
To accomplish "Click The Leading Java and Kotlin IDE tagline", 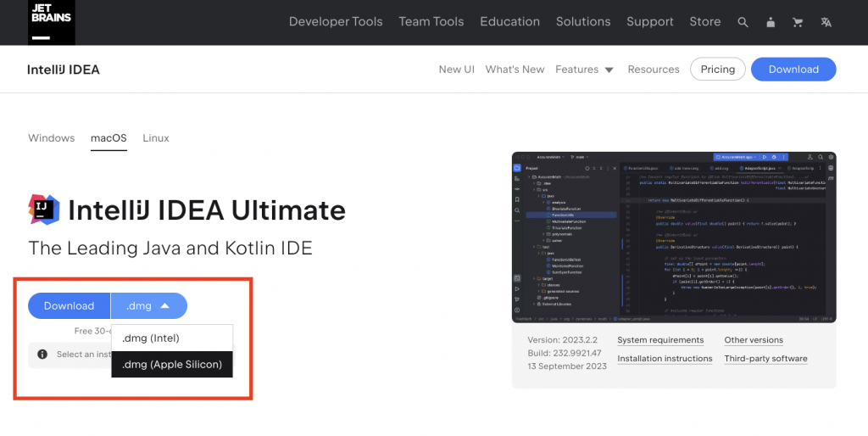I will tap(170, 248).
